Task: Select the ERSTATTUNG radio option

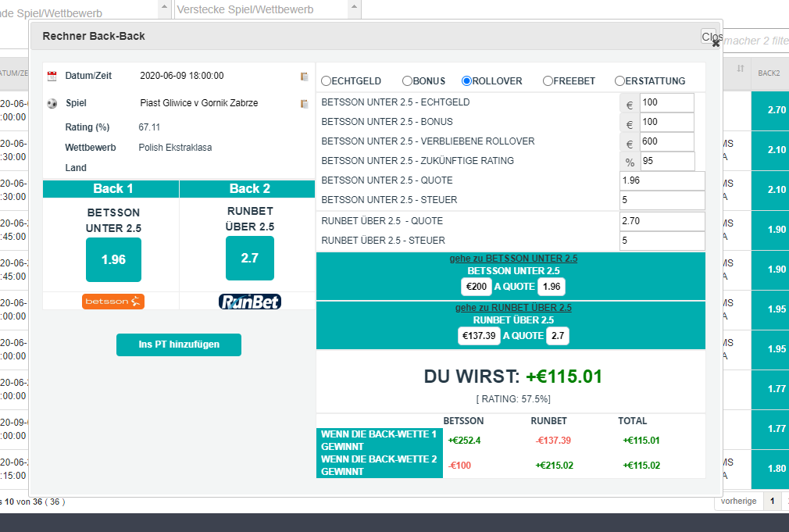Action: [x=619, y=81]
